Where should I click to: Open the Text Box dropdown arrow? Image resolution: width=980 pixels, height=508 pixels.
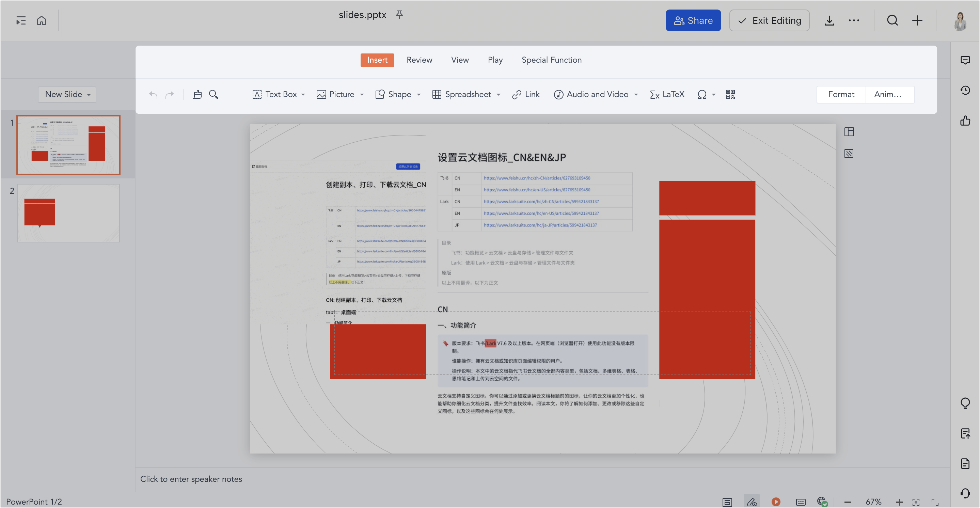pos(303,95)
